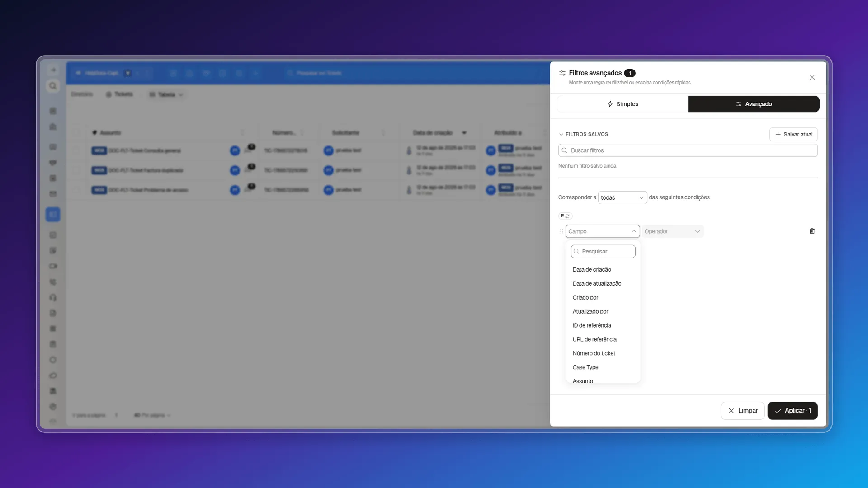This screenshot has width=868, height=488.
Task: Apply filters with Aplicar button
Action: (x=793, y=411)
